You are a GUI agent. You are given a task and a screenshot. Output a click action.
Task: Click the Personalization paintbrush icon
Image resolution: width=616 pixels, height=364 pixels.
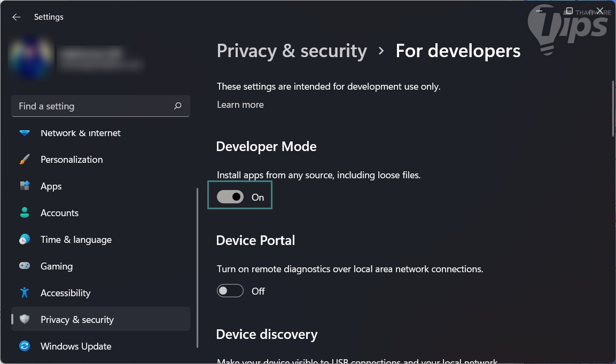(x=25, y=160)
